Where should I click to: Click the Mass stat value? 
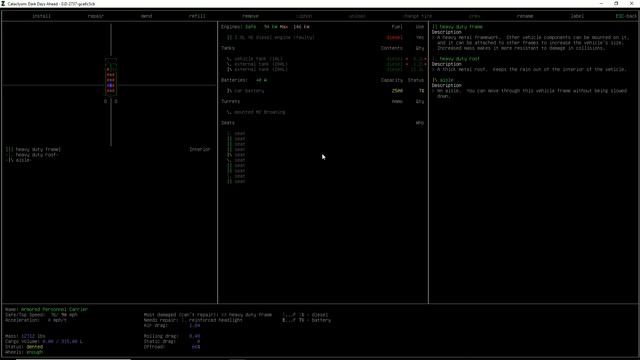click(x=33, y=336)
